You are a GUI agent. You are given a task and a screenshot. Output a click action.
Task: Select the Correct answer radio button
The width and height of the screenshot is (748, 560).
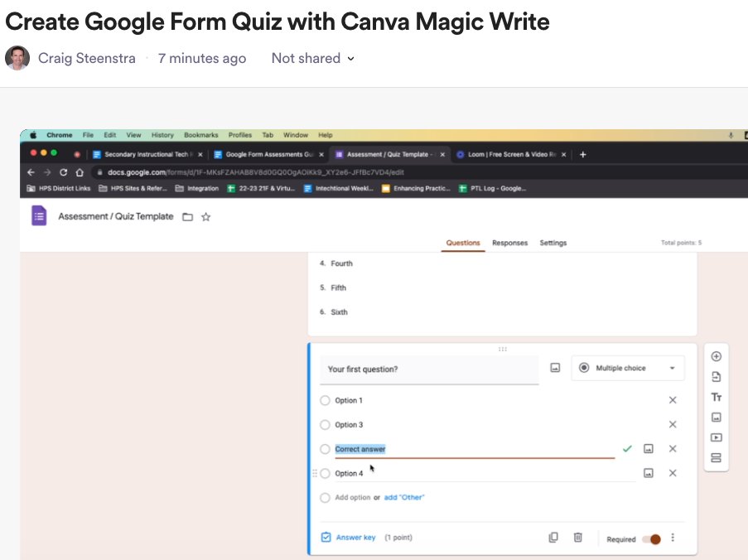tap(325, 449)
